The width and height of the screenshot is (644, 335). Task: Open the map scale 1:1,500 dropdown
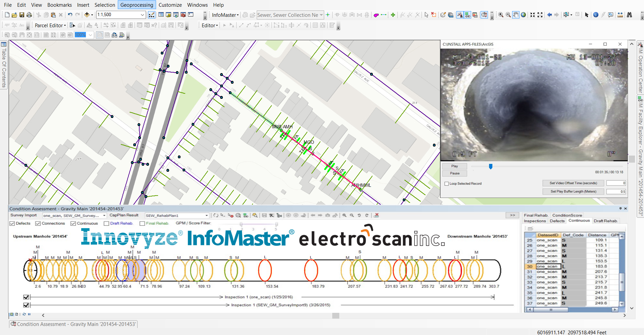pos(142,15)
